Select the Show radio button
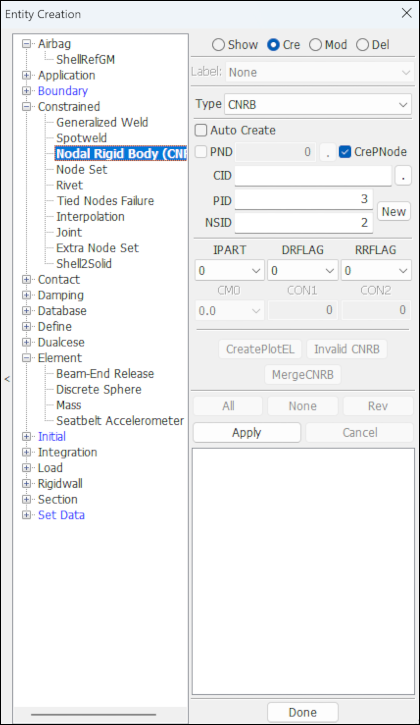Viewport: 420px width, 725px height. 218,45
